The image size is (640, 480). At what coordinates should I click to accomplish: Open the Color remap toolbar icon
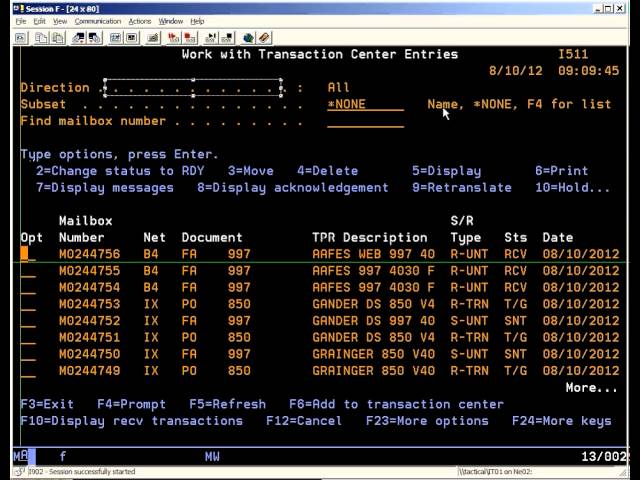131,38
